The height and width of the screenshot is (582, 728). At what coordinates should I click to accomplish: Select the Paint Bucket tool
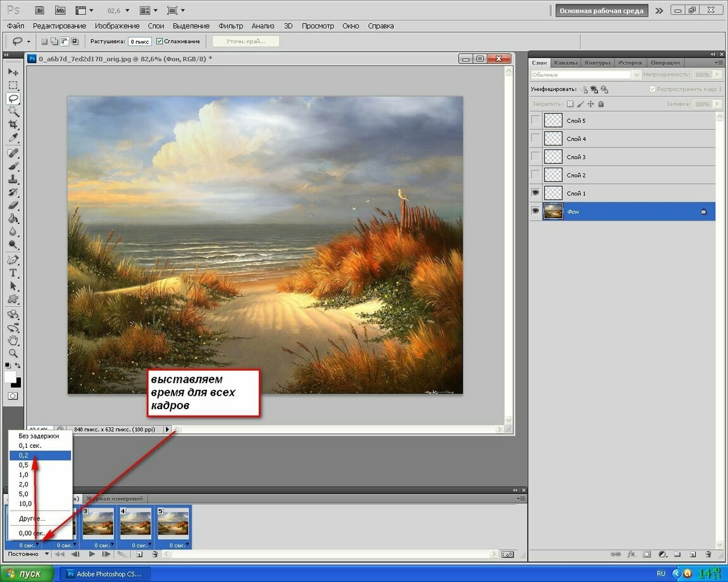coord(13,219)
